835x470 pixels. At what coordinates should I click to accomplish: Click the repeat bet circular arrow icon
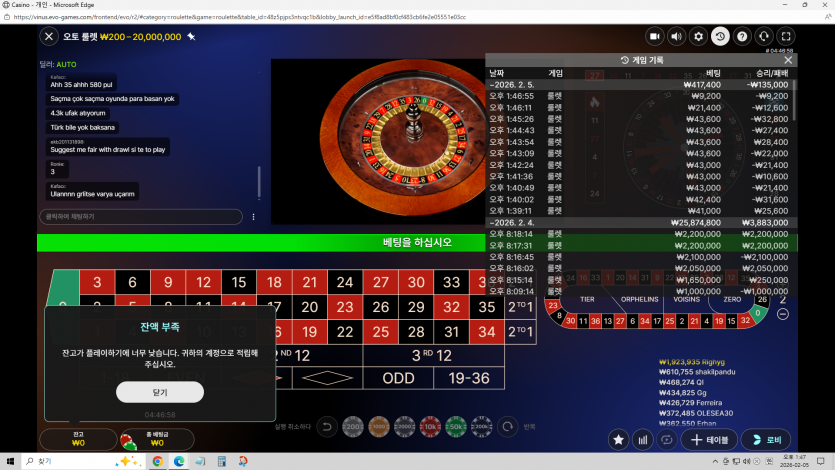pos(507,426)
